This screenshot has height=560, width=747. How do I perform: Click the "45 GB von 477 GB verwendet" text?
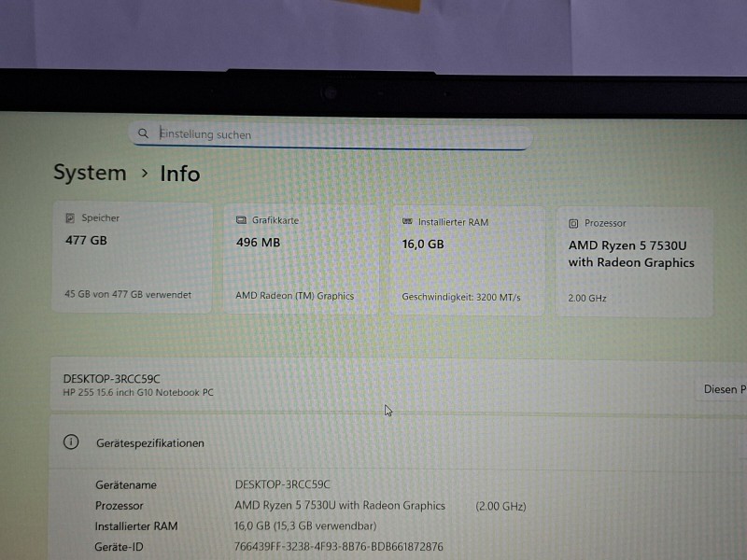click(x=128, y=295)
